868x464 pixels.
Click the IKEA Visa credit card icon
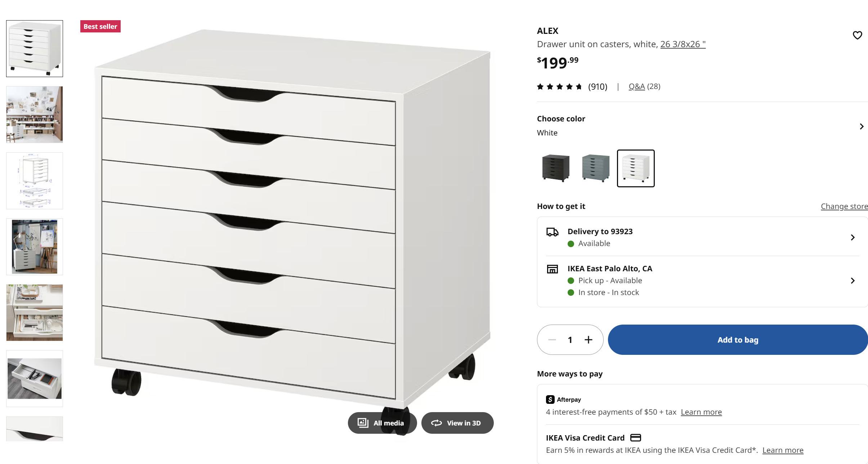(x=636, y=438)
